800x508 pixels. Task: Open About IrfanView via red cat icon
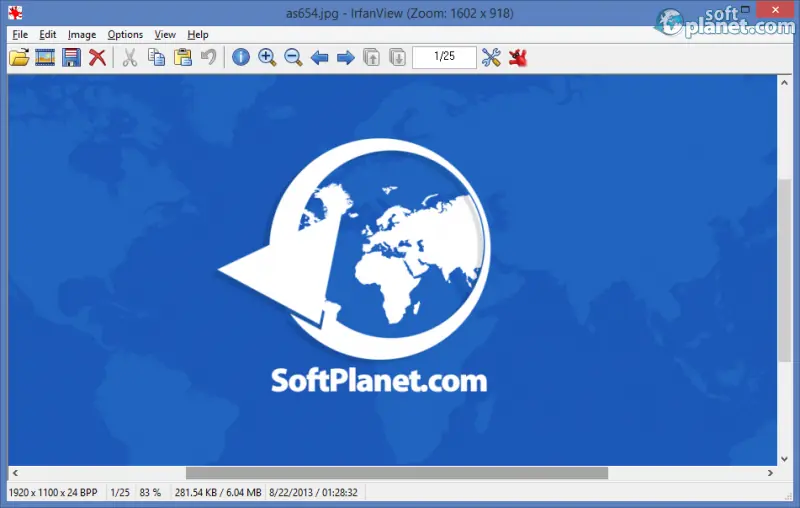[x=517, y=57]
